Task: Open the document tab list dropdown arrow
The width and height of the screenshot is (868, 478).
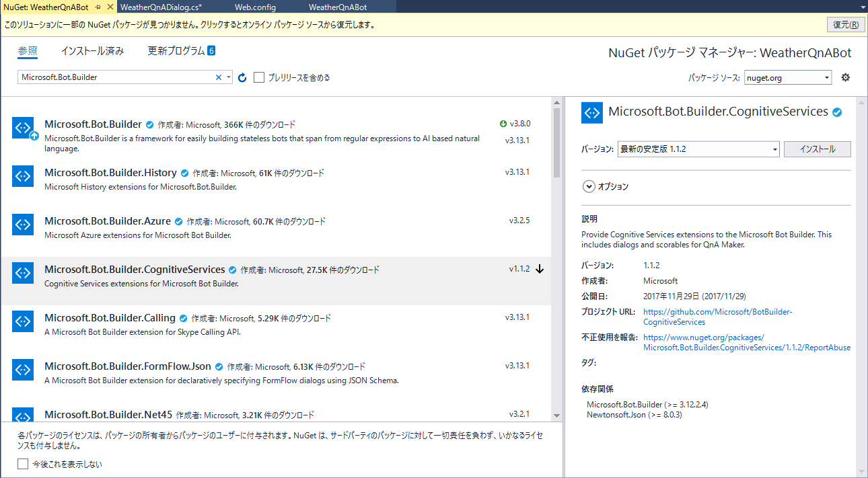Action: click(x=862, y=7)
